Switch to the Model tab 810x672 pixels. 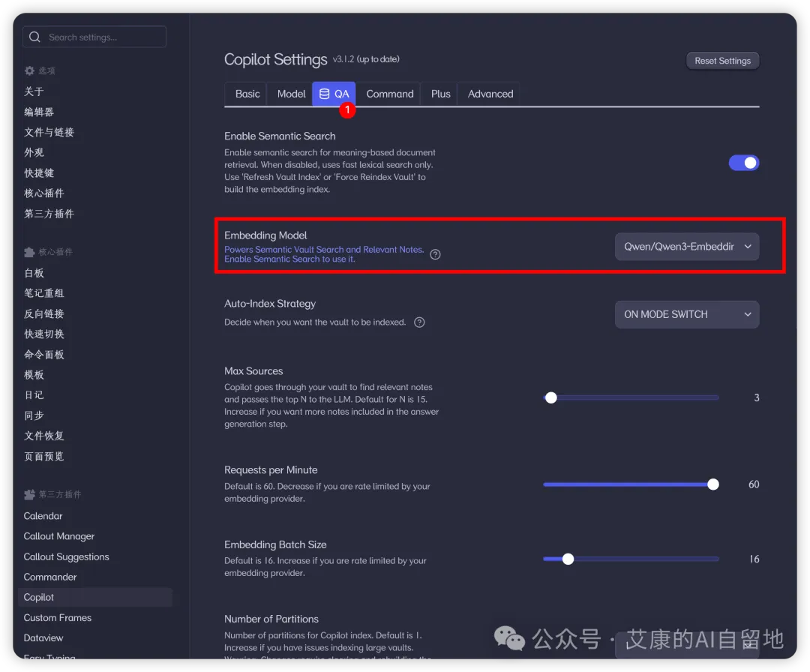291,94
